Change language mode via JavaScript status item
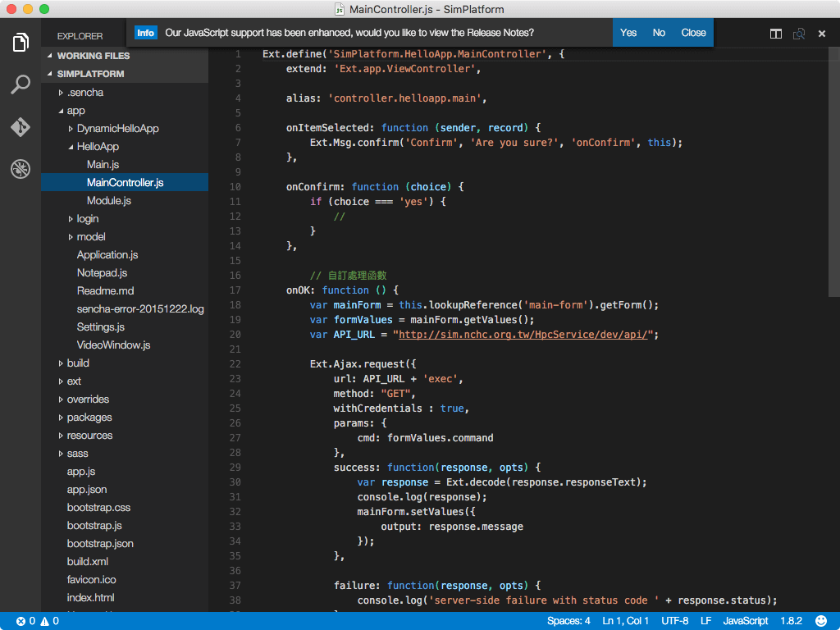 [745, 621]
